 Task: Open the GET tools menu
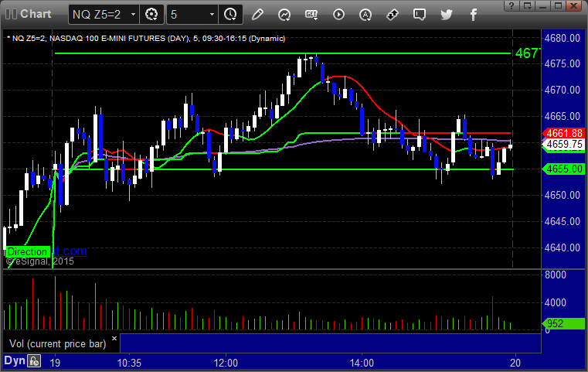[311, 15]
